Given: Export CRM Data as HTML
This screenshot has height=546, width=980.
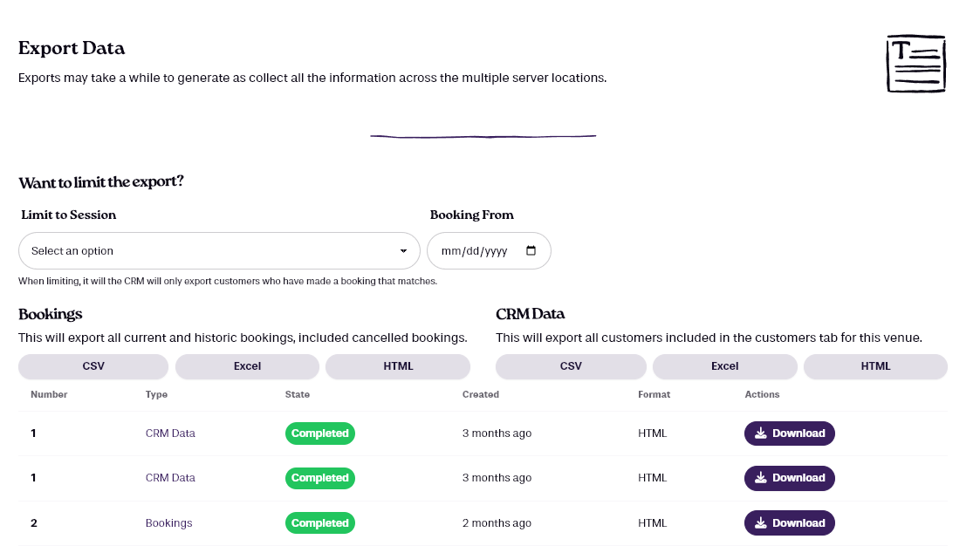Looking at the screenshot, I should 875,366.
